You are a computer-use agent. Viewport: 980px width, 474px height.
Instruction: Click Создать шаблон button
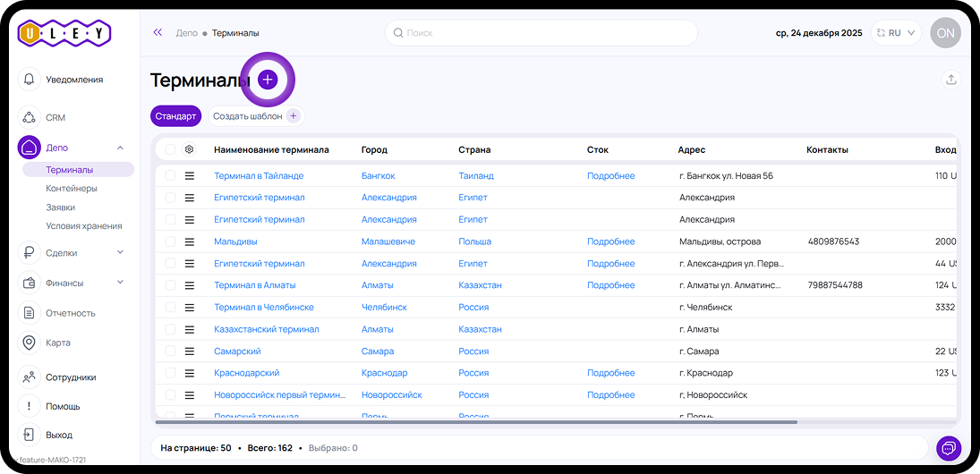point(256,116)
